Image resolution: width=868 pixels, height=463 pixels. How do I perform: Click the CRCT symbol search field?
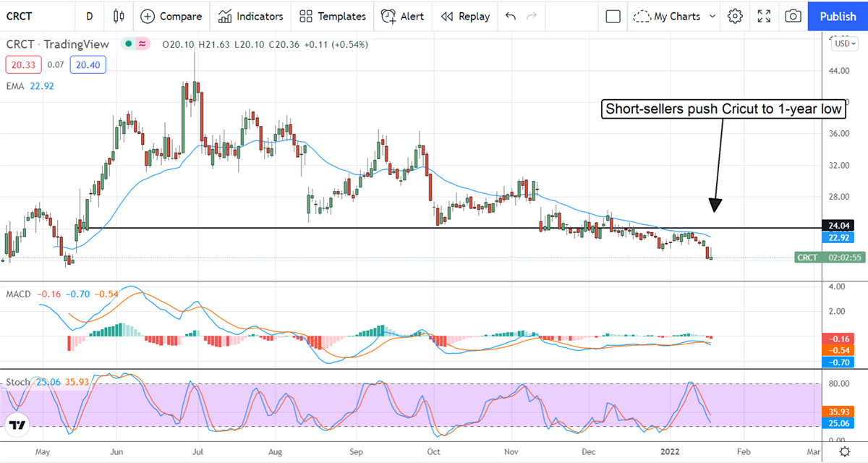click(x=33, y=16)
